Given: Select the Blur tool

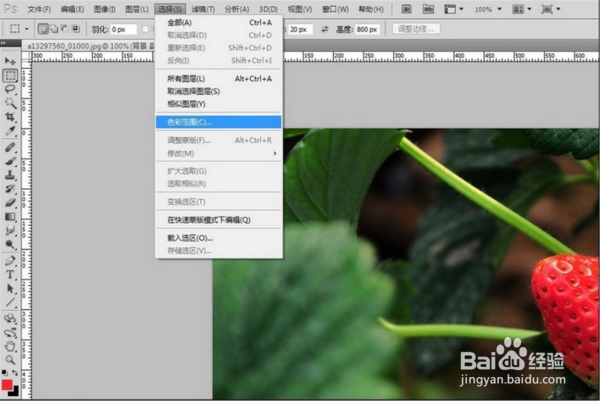Looking at the screenshot, I should pos(10,230).
